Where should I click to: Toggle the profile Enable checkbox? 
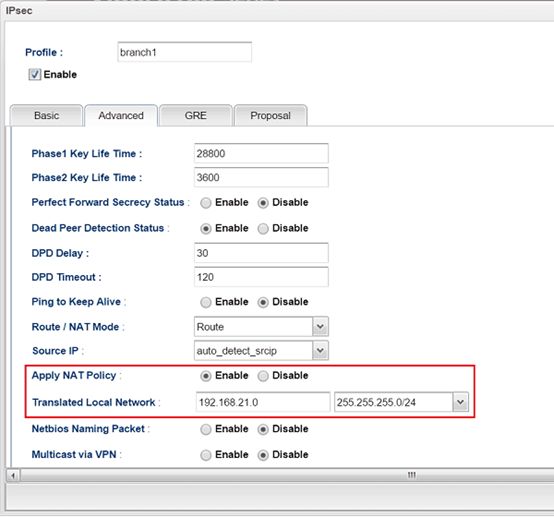[x=35, y=75]
